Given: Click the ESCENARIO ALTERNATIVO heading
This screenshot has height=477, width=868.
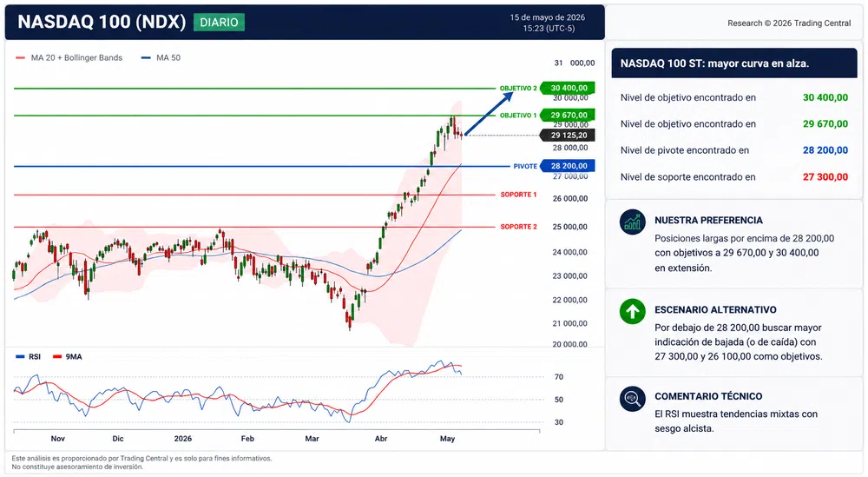Looking at the screenshot, I should [x=715, y=309].
